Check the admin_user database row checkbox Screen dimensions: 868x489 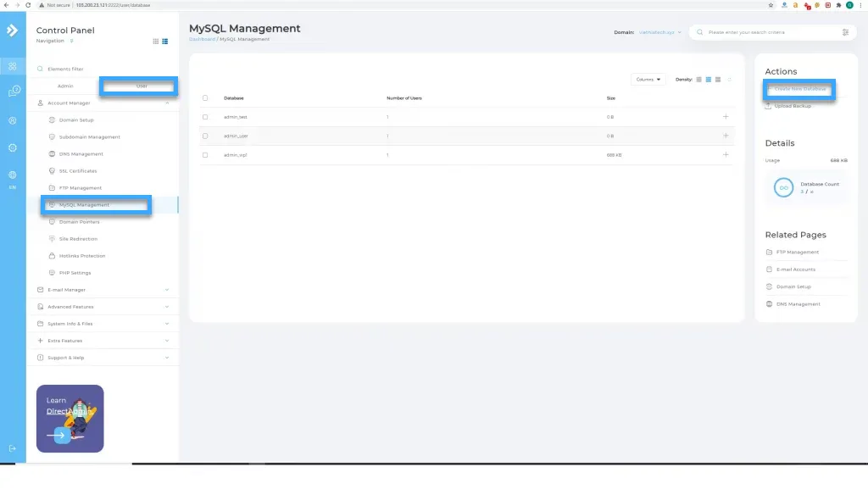204,136
